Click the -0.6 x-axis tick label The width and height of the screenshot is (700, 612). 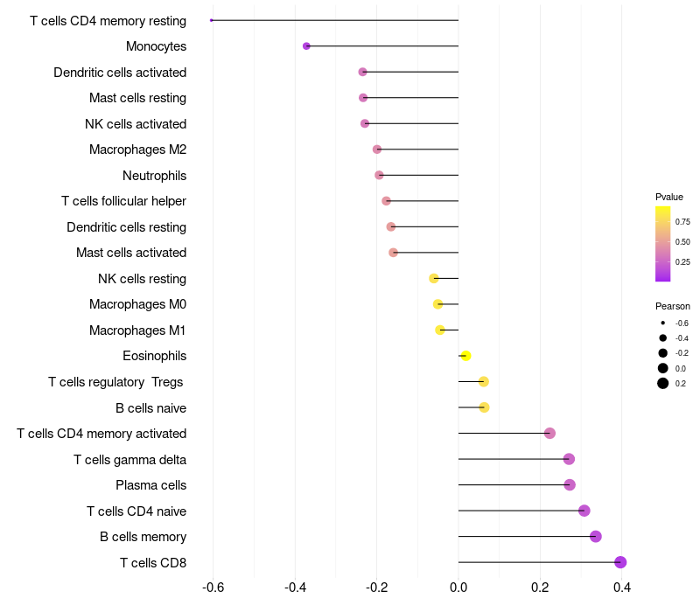pyautogui.click(x=213, y=588)
